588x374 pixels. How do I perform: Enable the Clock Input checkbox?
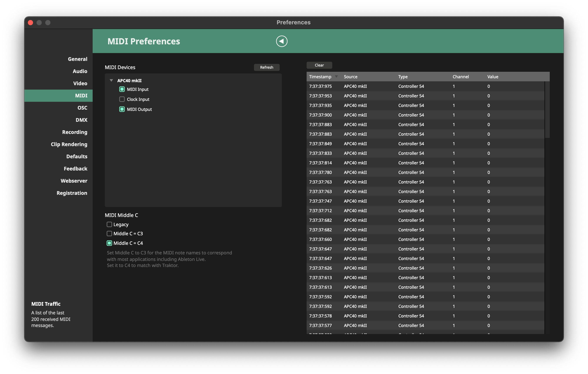122,99
